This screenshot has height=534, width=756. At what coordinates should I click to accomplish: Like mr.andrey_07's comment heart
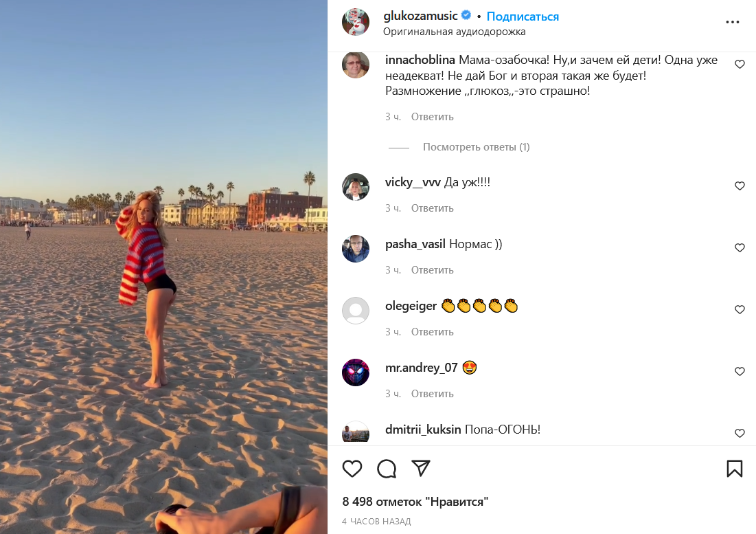click(x=740, y=372)
